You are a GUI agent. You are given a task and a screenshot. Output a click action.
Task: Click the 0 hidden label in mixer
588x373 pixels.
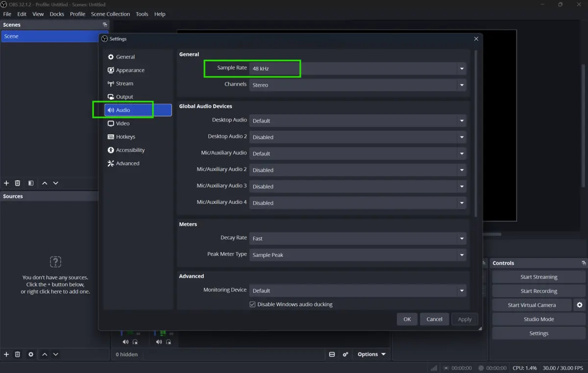(x=126, y=354)
